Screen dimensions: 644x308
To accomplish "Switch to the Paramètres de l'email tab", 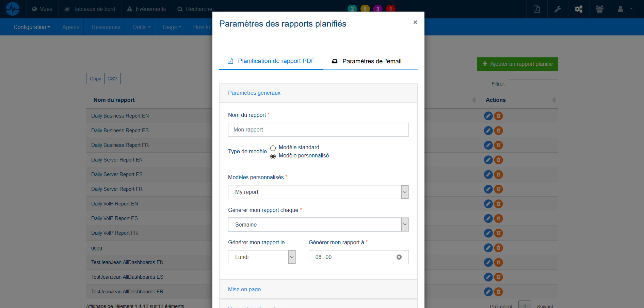I will pyautogui.click(x=372, y=61).
